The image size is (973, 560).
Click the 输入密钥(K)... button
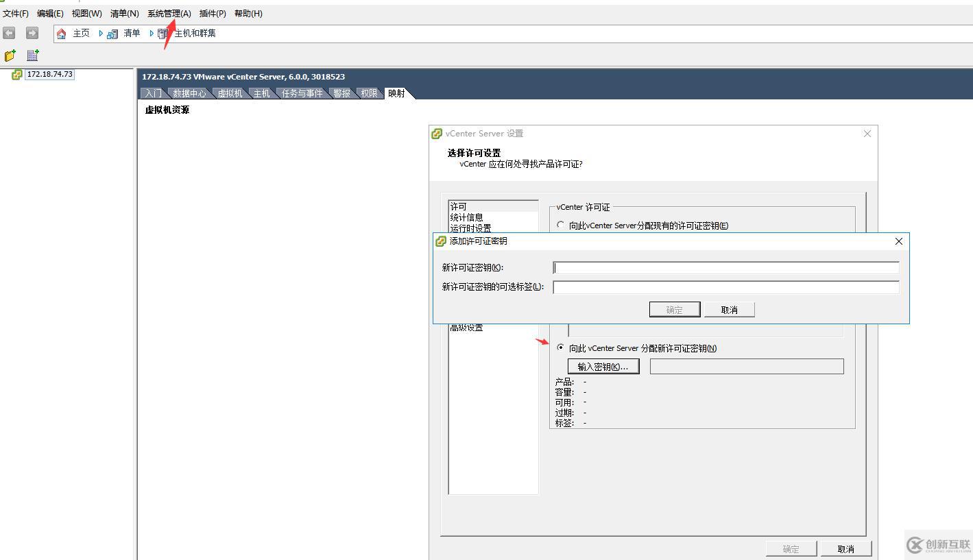603,366
